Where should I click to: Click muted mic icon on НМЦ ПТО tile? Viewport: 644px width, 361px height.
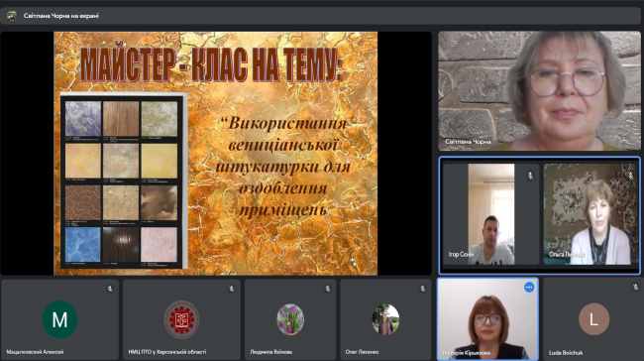click(x=231, y=289)
